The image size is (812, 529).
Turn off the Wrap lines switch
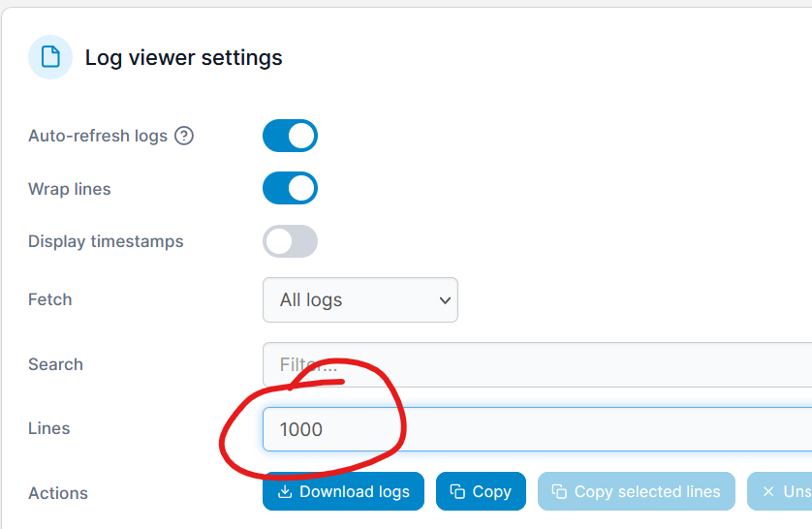pos(290,188)
